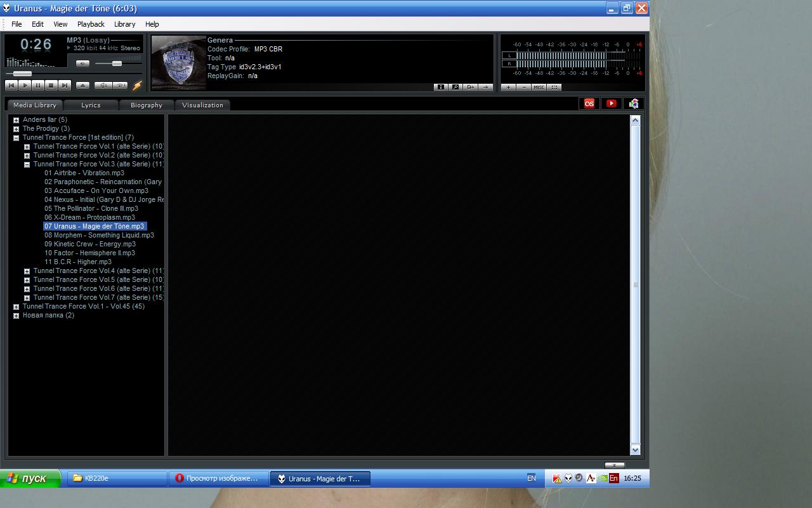This screenshot has height=508, width=812.
Task: Expand Tunnel Trance Force Vol.1 (alte Serie)
Action: pos(27,147)
